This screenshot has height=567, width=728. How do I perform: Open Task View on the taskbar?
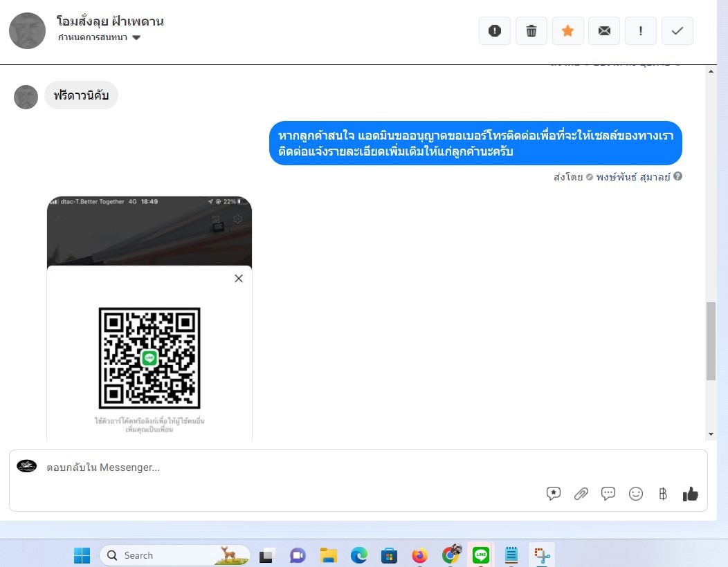[267, 555]
